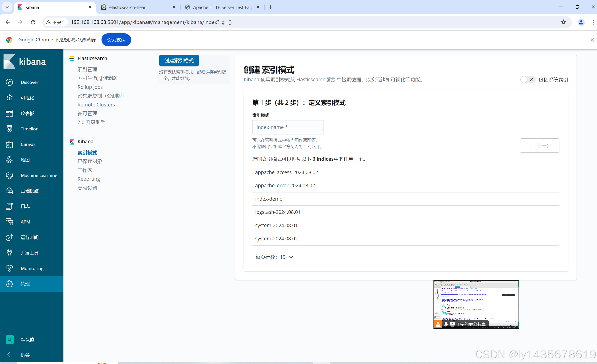Open the Remote Clusters link

[96, 105]
